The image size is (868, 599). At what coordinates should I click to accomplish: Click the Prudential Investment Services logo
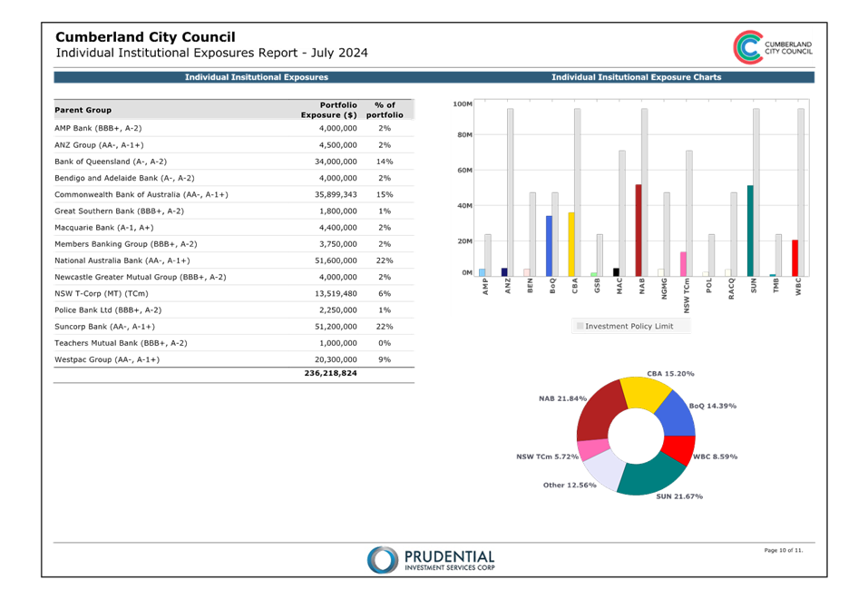coord(431,560)
